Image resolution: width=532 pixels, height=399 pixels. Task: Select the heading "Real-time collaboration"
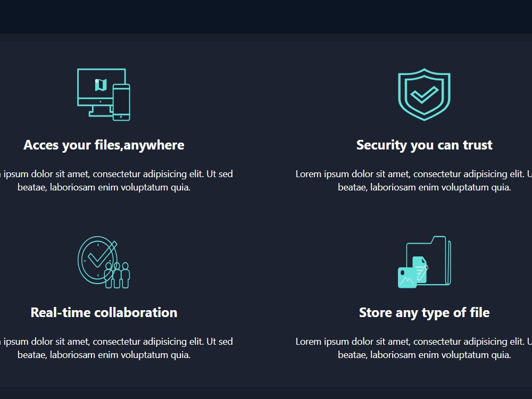pos(104,312)
